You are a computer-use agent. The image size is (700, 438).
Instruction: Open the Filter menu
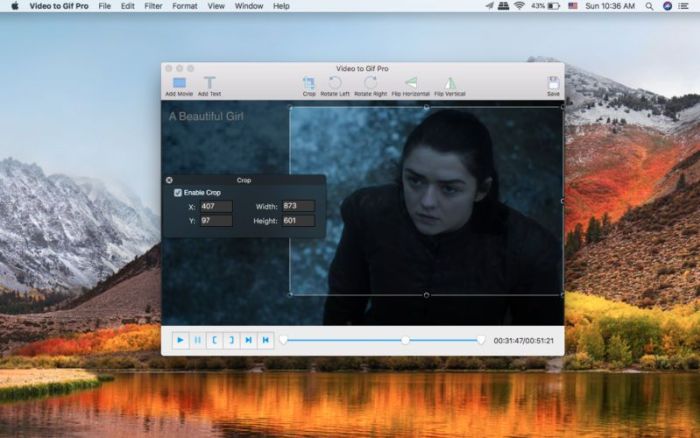(153, 6)
